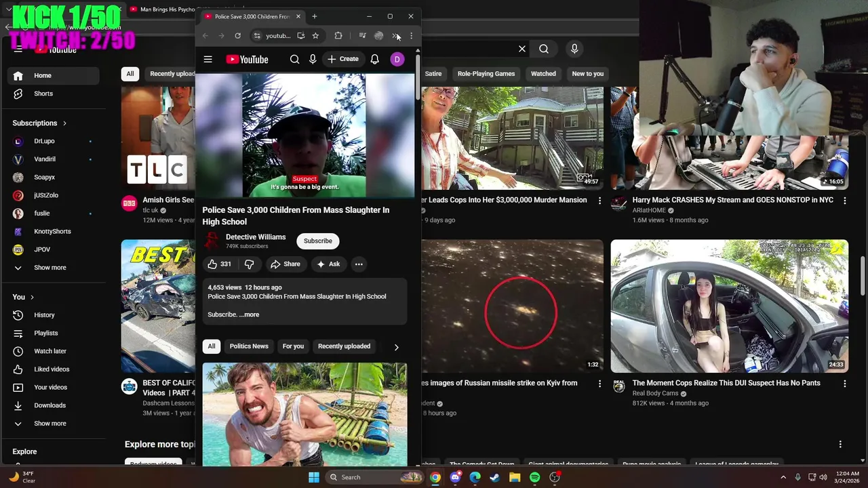Click the taskbar Search box
This screenshot has width=868, height=488.
(374, 477)
